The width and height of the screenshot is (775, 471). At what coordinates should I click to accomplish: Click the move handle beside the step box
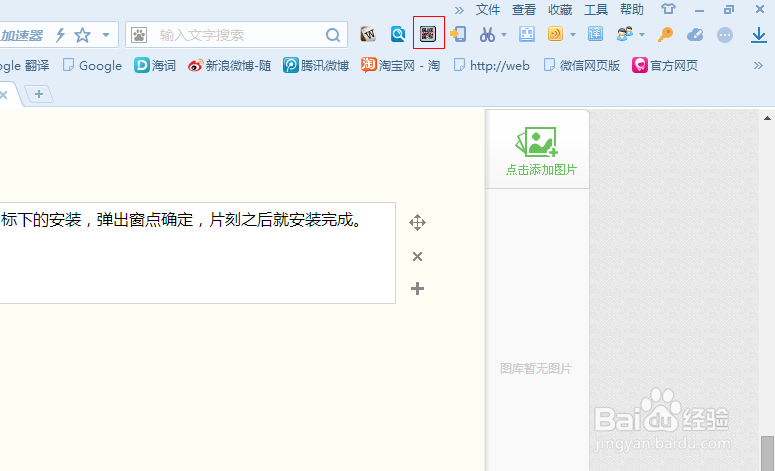click(417, 222)
